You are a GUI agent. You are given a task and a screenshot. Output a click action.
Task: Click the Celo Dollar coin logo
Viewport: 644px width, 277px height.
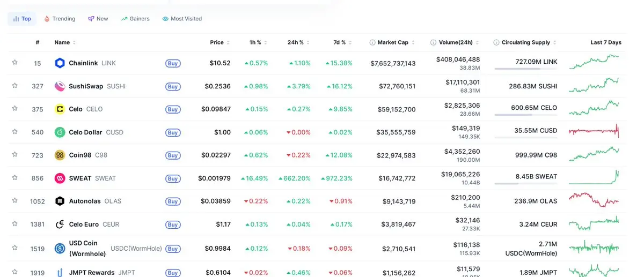coord(60,132)
